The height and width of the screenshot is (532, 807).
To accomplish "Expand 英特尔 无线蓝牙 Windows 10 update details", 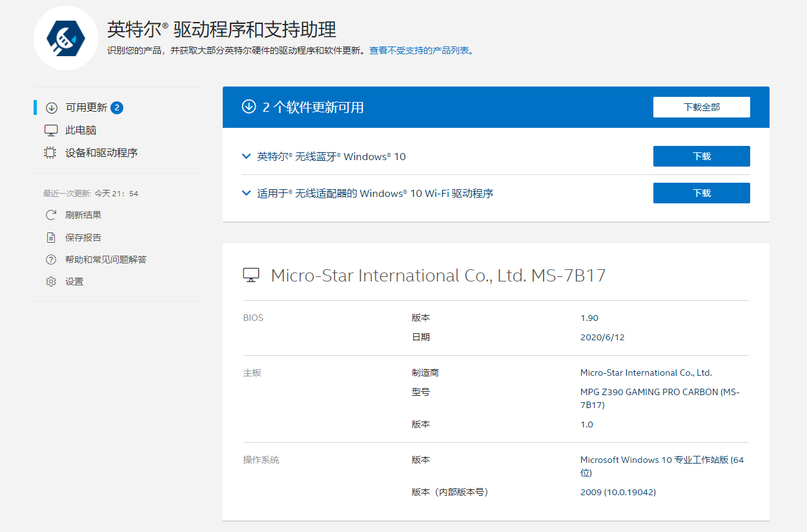I will click(246, 156).
